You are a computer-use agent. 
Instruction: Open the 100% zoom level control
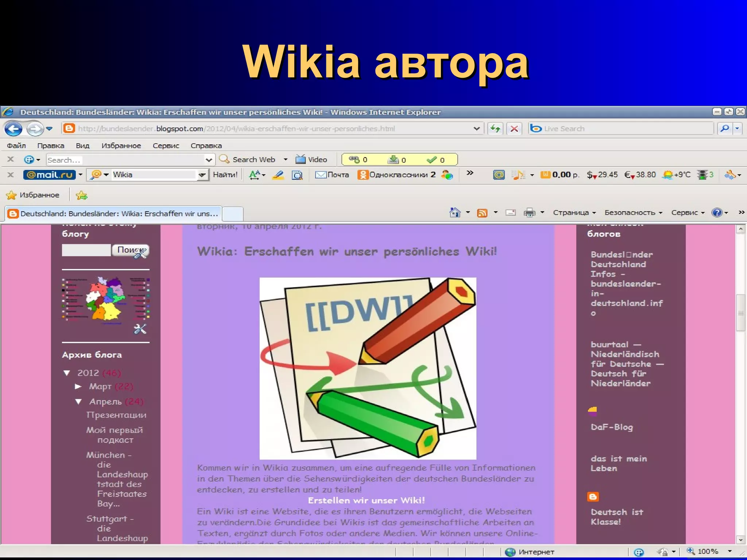pos(709,552)
